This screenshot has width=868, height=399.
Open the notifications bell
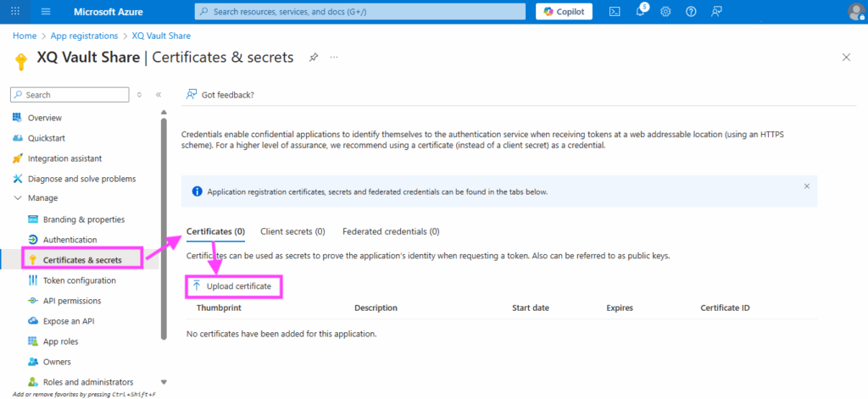coord(641,11)
